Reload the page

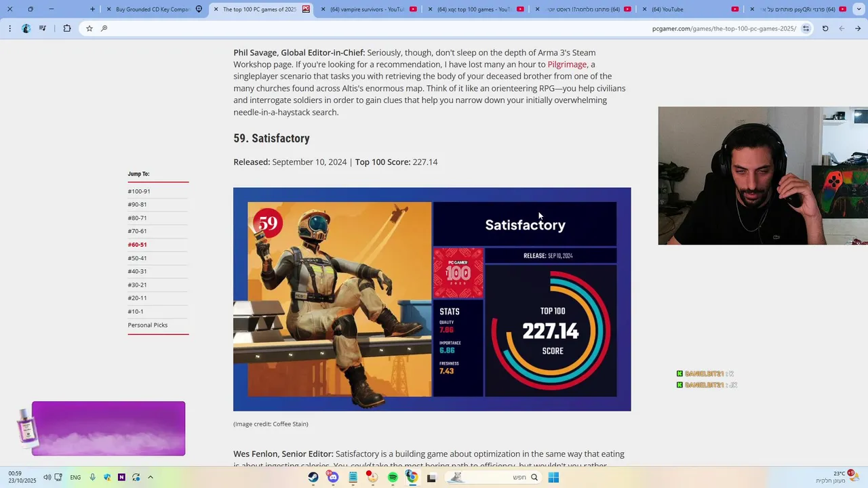click(x=825, y=28)
